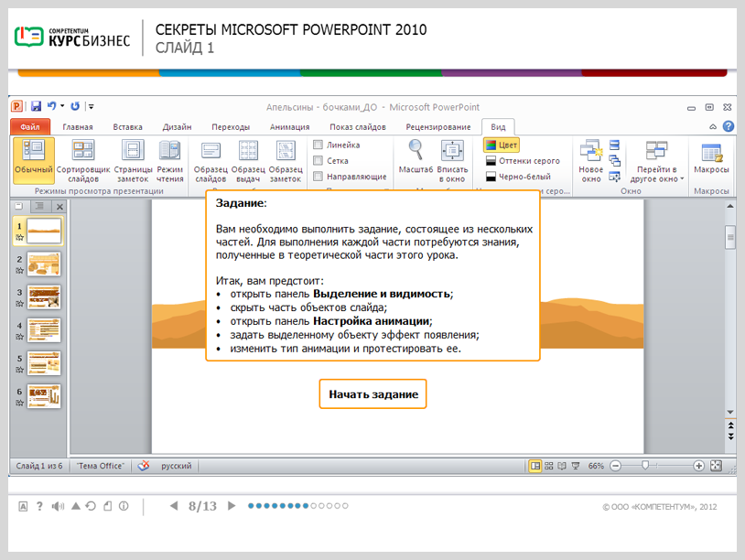Select slide 1 thumbnail

[x=44, y=231]
